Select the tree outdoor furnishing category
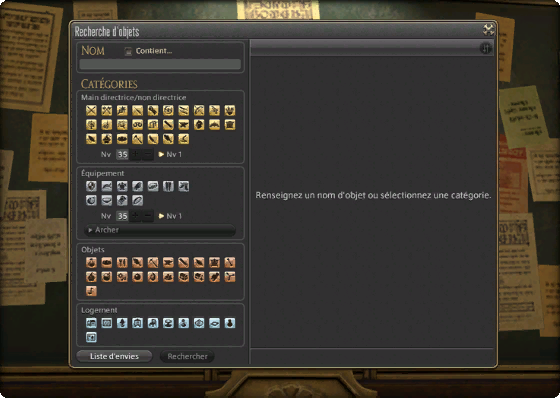This screenshot has height=400, width=560. tap(122, 323)
